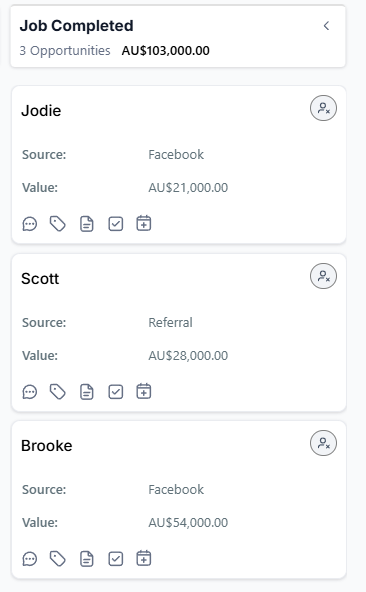Click the task checkmark icon on Brooke's card
The image size is (366, 592).
[116, 559]
